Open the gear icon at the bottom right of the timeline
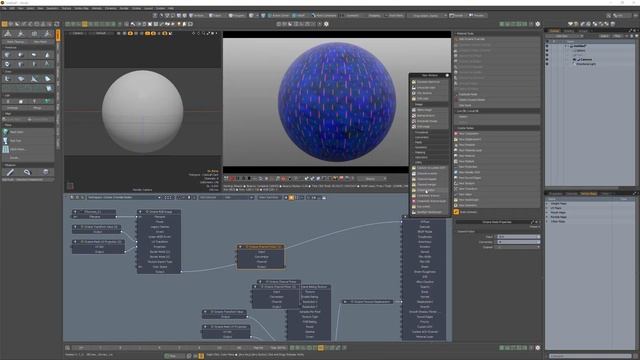 tap(538, 348)
